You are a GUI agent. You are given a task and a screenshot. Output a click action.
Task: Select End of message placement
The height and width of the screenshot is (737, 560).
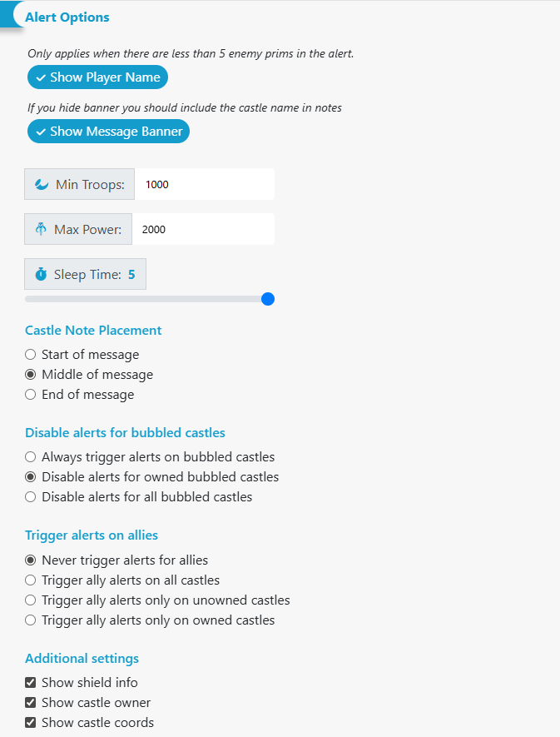tap(30, 394)
